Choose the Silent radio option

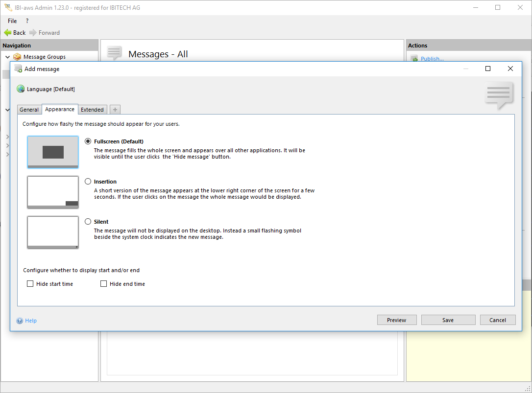coord(88,222)
